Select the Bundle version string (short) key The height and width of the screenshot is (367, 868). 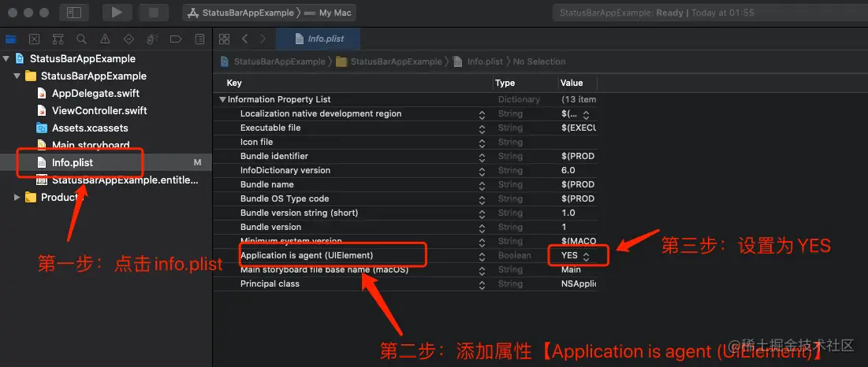299,213
